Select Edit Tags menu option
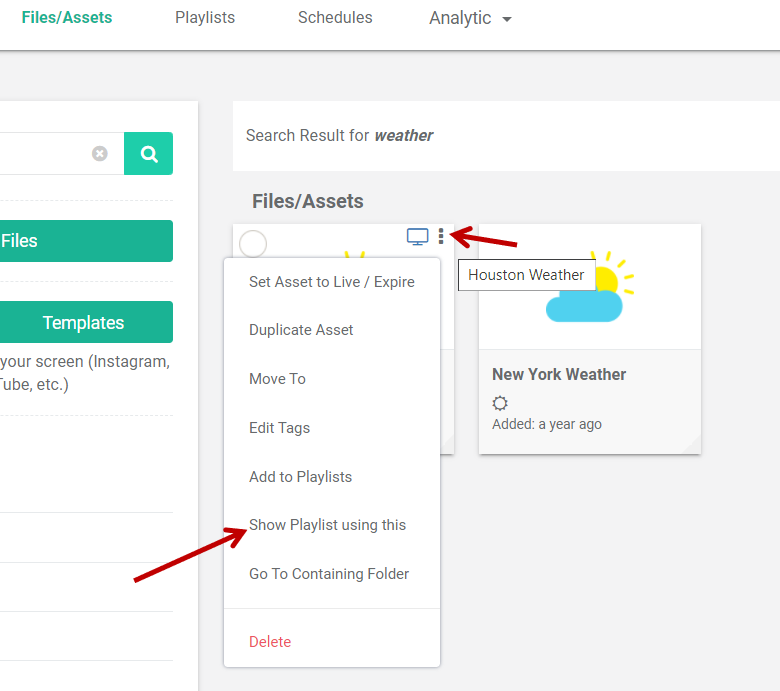 [279, 428]
